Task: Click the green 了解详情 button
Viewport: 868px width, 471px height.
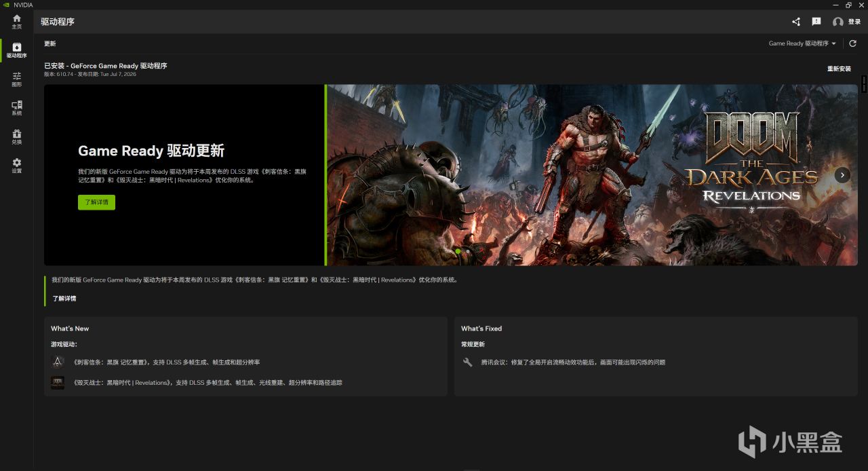Action: 96,202
